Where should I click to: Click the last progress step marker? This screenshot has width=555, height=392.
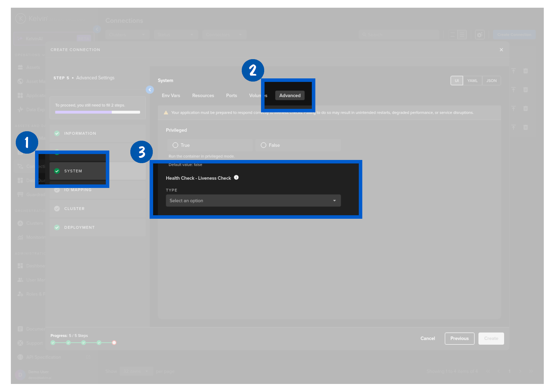pyautogui.click(x=114, y=343)
